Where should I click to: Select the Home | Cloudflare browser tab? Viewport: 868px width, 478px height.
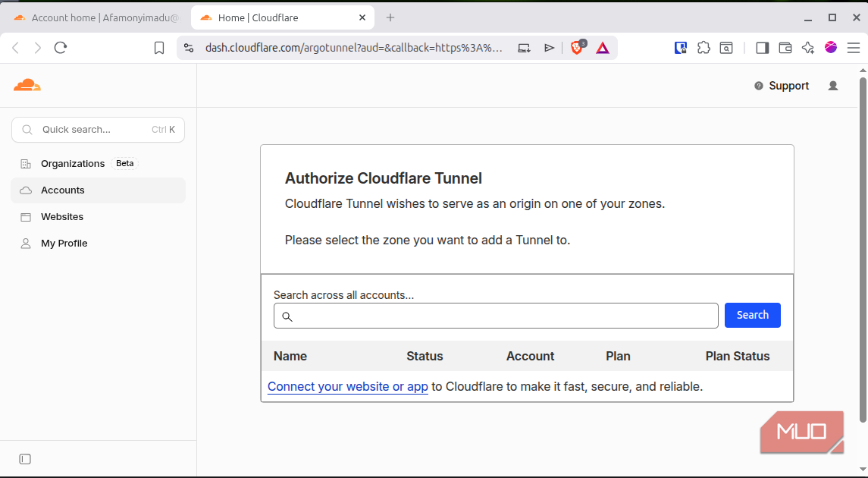282,17
